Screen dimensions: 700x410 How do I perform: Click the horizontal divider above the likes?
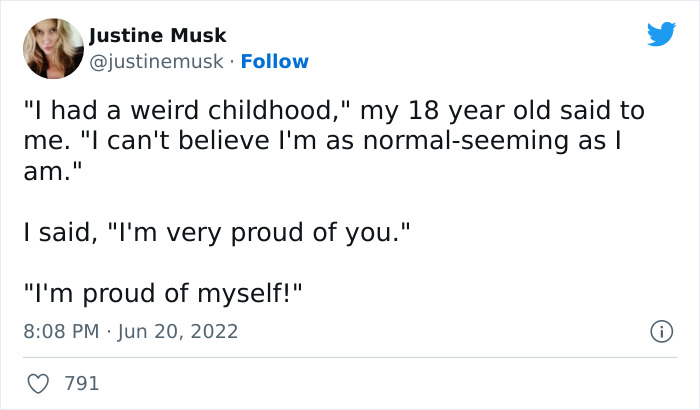350,357
